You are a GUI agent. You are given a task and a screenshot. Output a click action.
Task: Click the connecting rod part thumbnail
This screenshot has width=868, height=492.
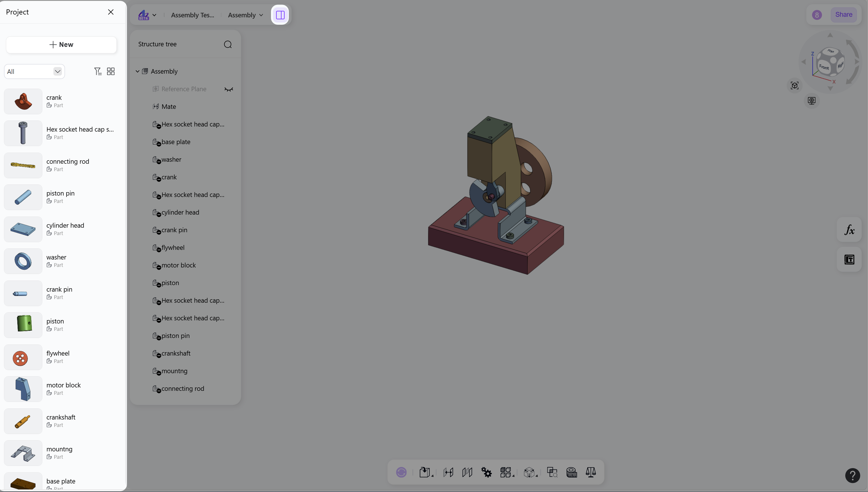pos(23,165)
